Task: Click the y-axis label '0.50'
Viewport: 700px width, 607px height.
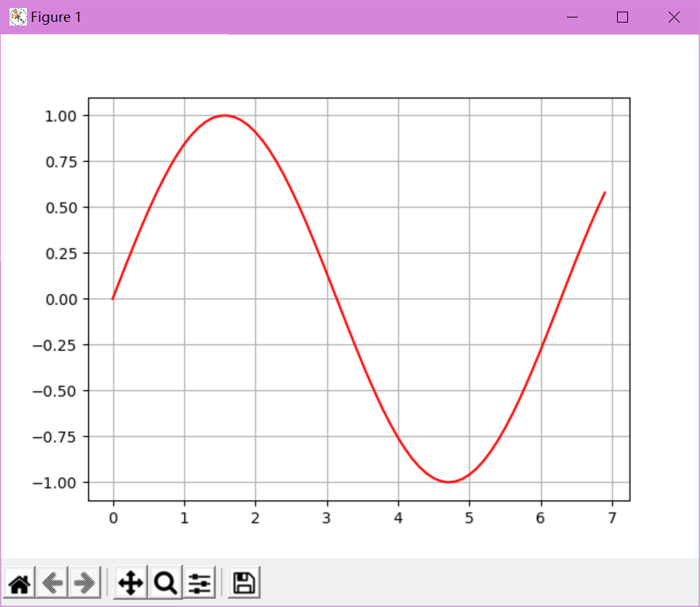Action: tap(60, 207)
